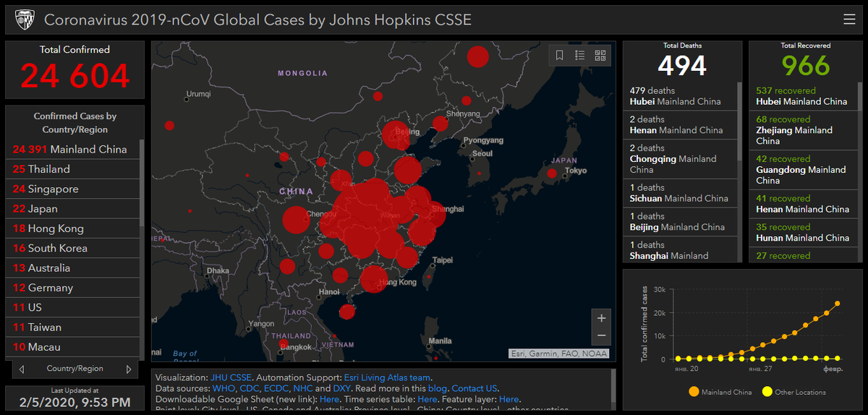Select Germany in confirmed cases list
The height and width of the screenshot is (415, 868).
pos(72,288)
